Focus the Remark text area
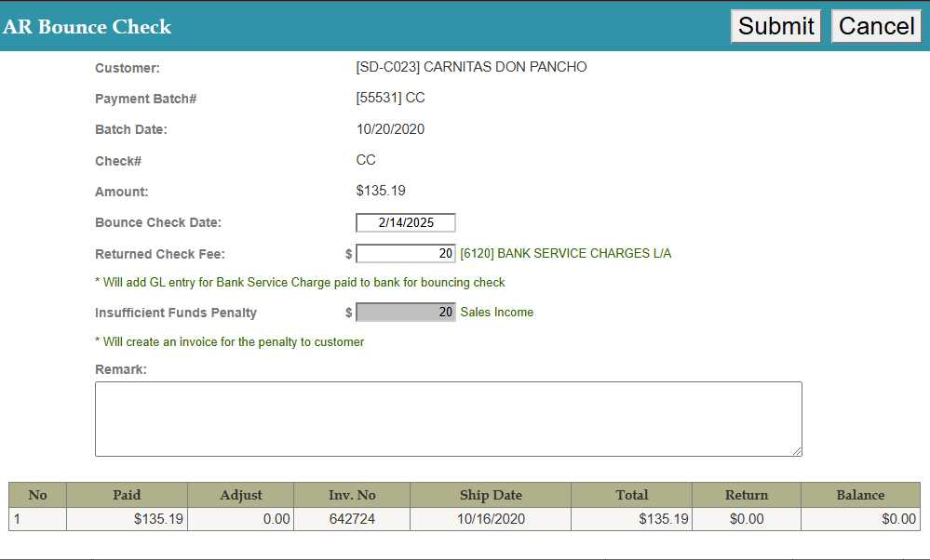Screen dimensions: 930x560 click(x=448, y=419)
